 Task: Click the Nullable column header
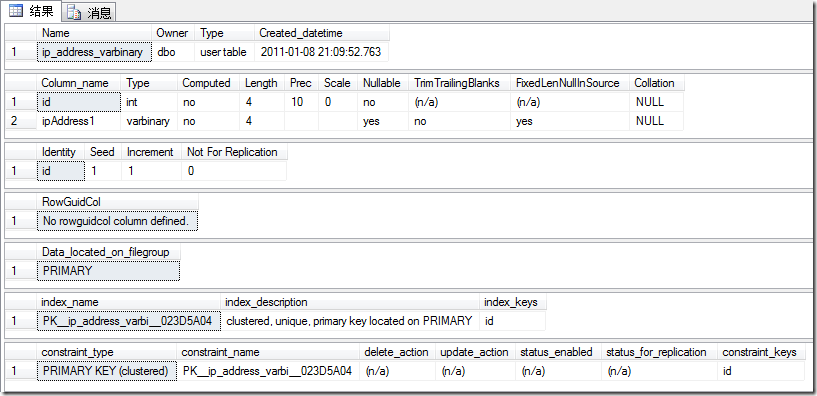coord(383,83)
